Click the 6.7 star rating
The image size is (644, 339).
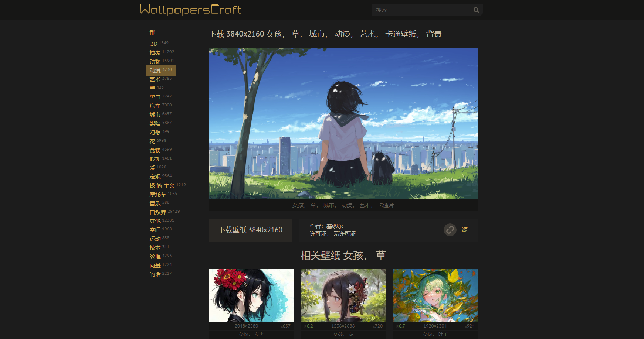(401, 326)
